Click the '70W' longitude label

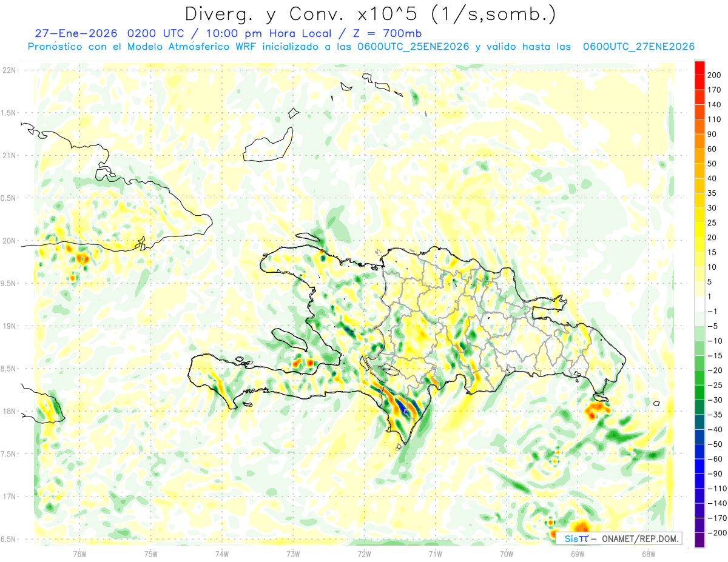pyautogui.click(x=506, y=554)
